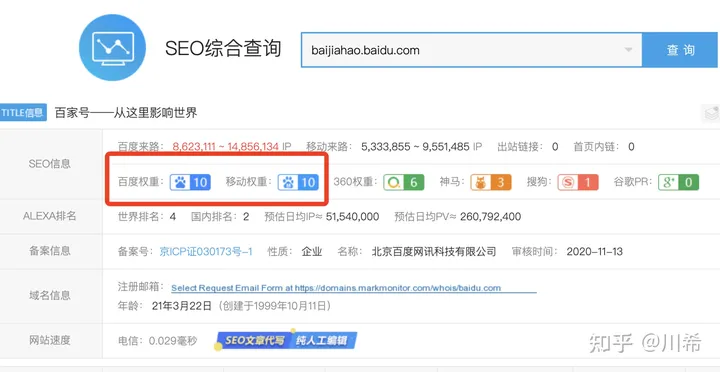Click the 百度权重 paw badge
Screen dimensions: 720x372
tap(190, 182)
